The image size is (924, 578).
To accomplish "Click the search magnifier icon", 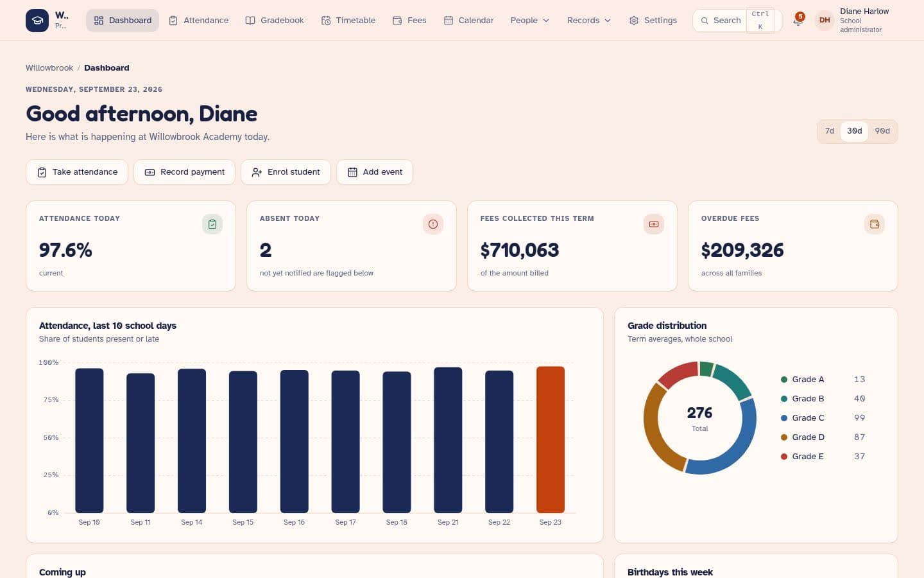I will click(705, 21).
